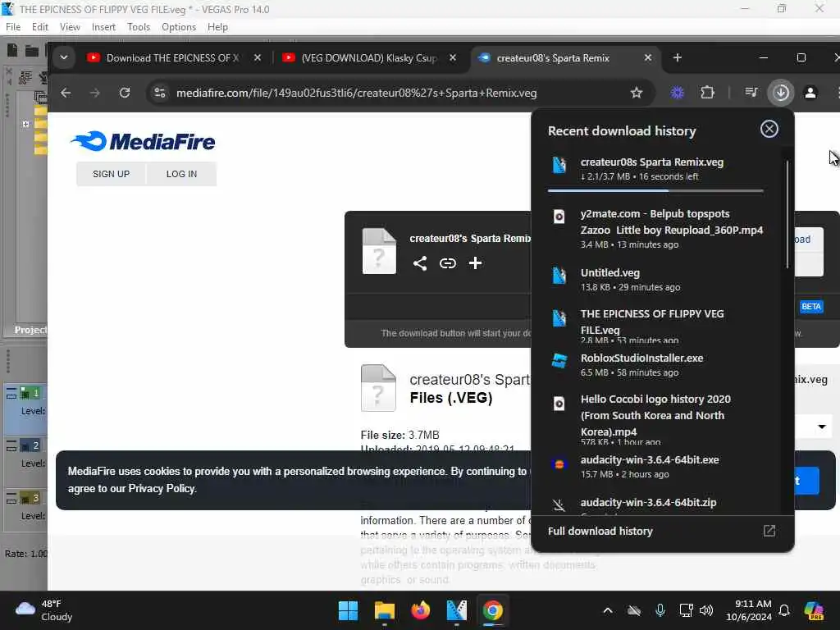Open the Windows Start menu
The height and width of the screenshot is (630, 840).
(348, 610)
